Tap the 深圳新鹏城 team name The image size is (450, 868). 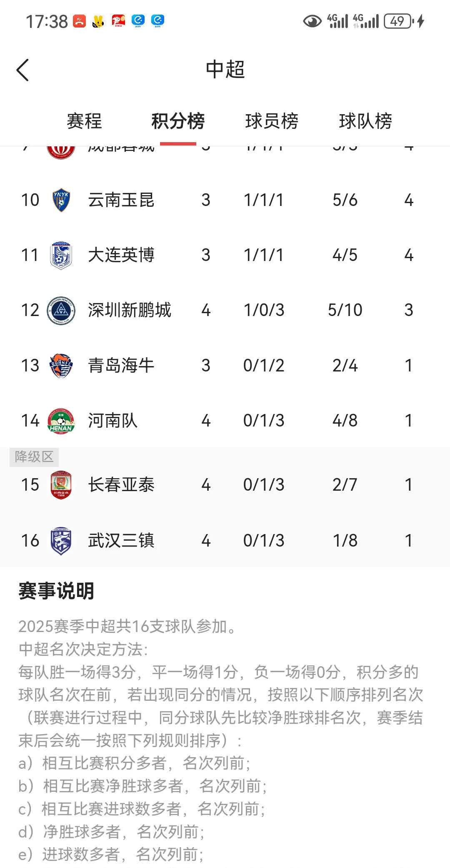coord(130,311)
